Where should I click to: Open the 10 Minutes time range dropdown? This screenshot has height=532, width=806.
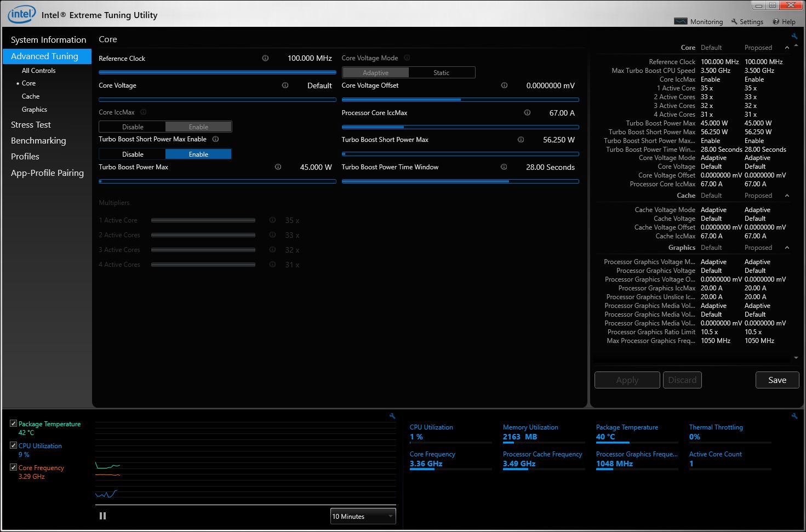tap(363, 516)
